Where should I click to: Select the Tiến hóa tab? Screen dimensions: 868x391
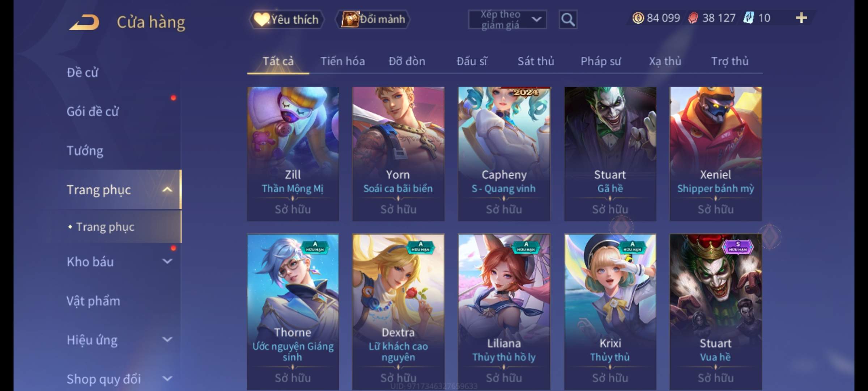[x=342, y=61]
